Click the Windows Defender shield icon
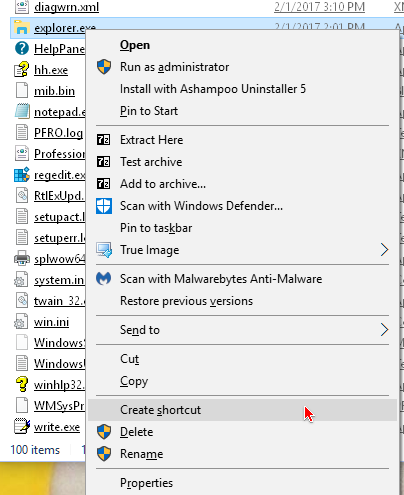The image size is (404, 495). pyautogui.click(x=104, y=206)
